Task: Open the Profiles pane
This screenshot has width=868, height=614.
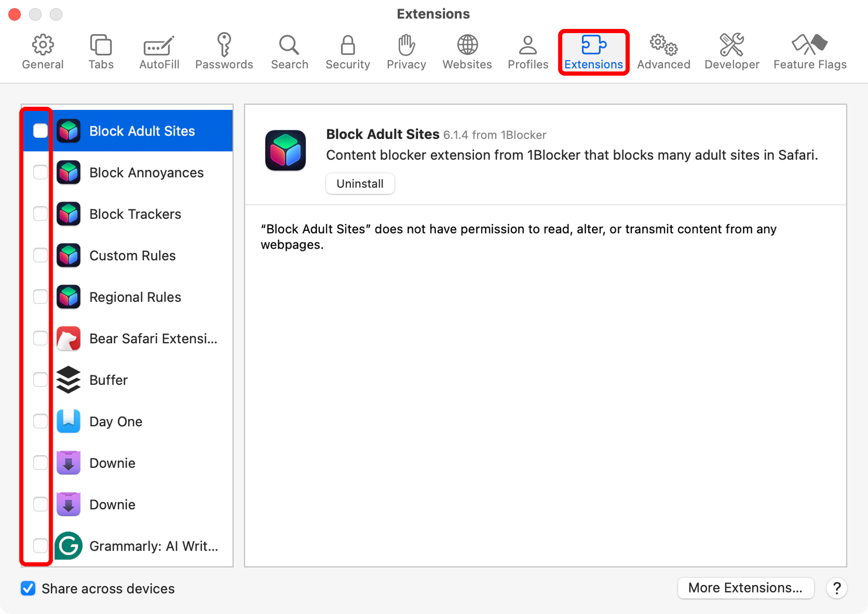Action: (x=527, y=50)
